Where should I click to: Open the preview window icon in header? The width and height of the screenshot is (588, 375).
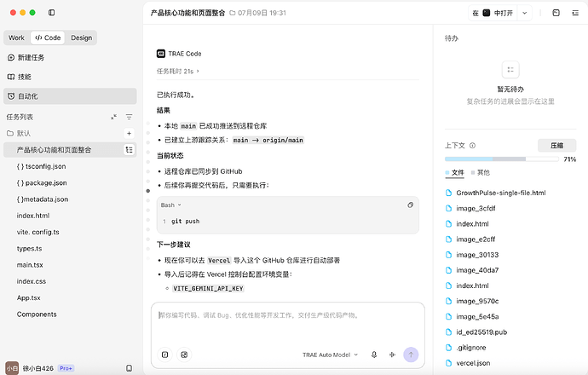click(556, 13)
